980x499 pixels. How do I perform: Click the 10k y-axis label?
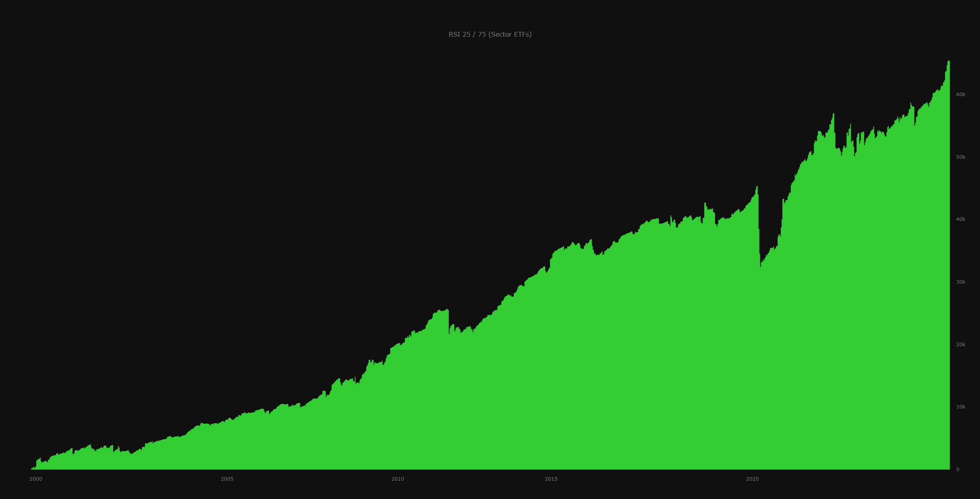click(x=960, y=407)
